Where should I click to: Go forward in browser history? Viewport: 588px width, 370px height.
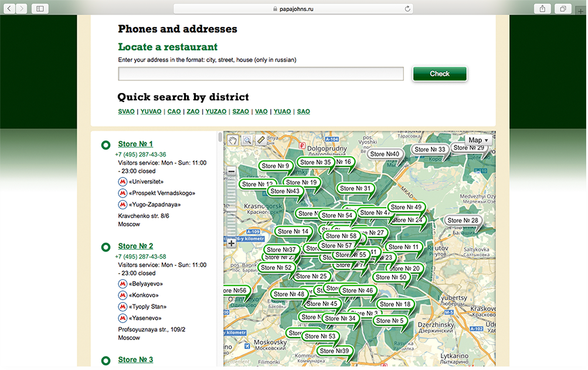(22, 8)
